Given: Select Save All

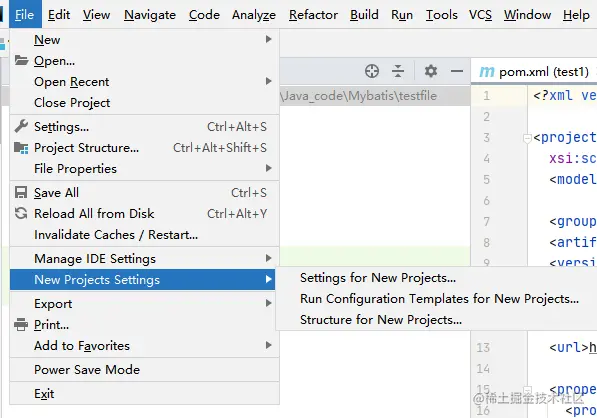Looking at the screenshot, I should pyautogui.click(x=144, y=193).
